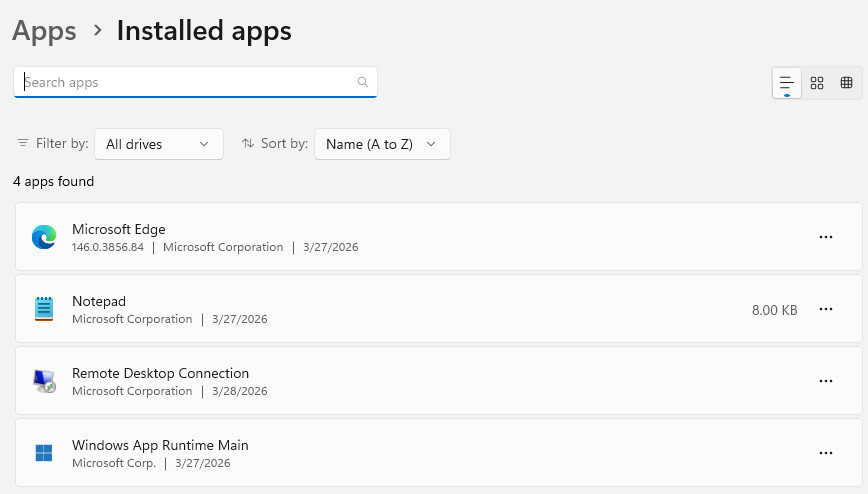Screen dimensions: 868x494
Task: Click the sort arrows icon
Action: [248, 143]
